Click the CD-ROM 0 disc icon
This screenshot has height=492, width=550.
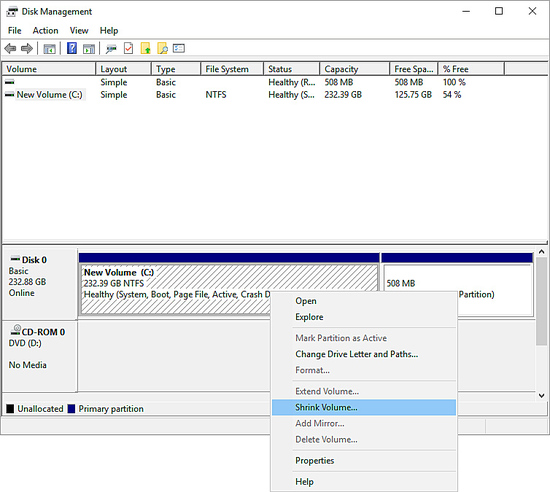(x=16, y=330)
